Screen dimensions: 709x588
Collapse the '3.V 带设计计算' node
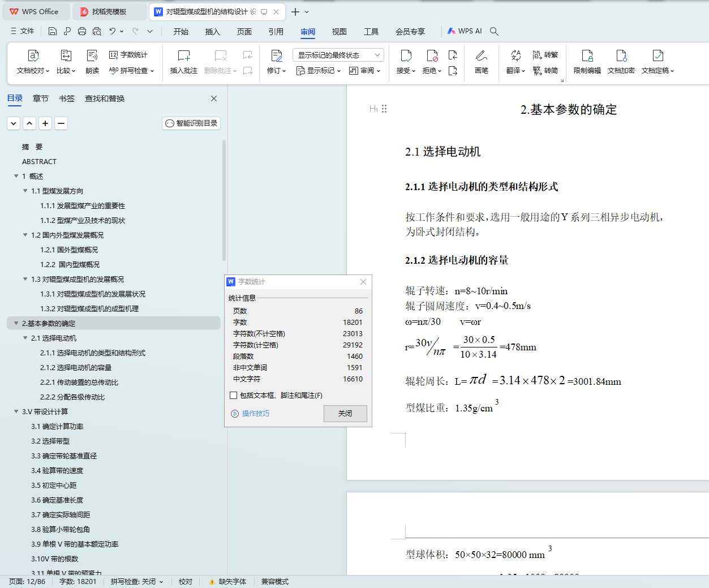tap(16, 411)
